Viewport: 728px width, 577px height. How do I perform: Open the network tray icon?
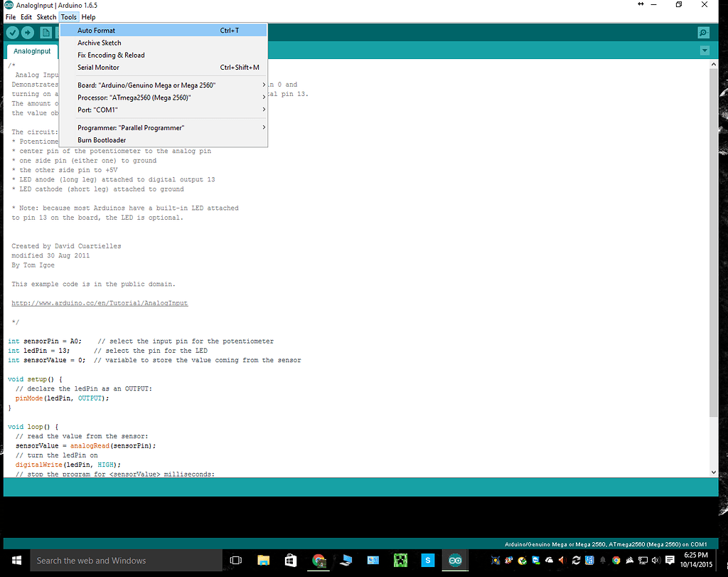pyautogui.click(x=643, y=560)
